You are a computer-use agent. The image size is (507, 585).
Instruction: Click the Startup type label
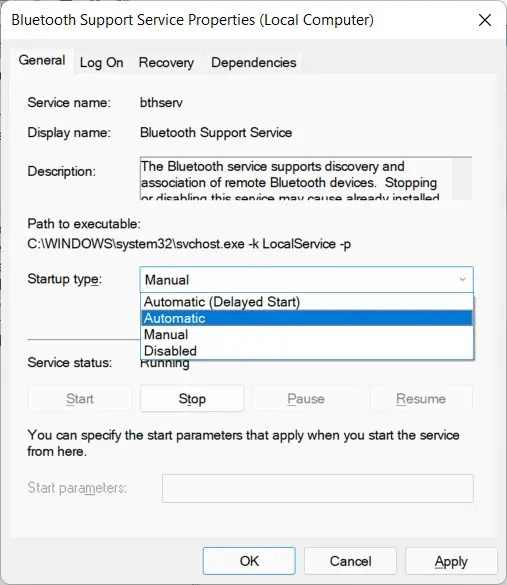click(65, 279)
